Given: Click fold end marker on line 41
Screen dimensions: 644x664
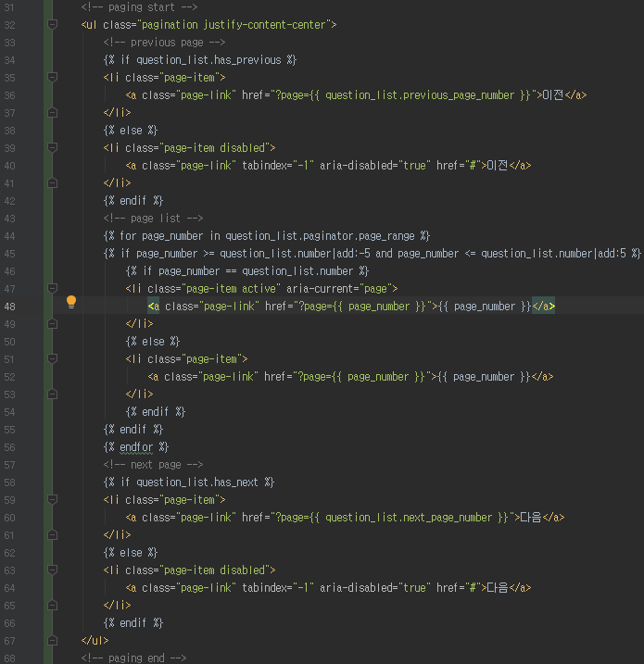Looking at the screenshot, I should 53,183.
